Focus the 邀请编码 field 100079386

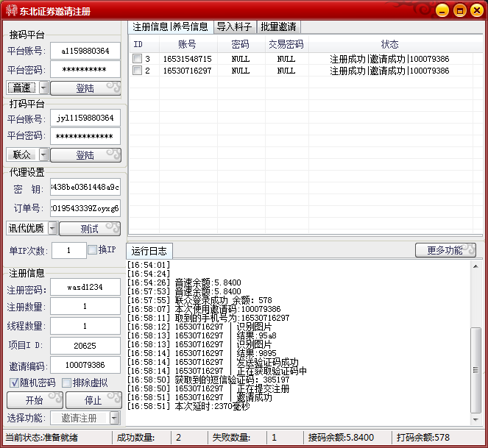(85, 365)
